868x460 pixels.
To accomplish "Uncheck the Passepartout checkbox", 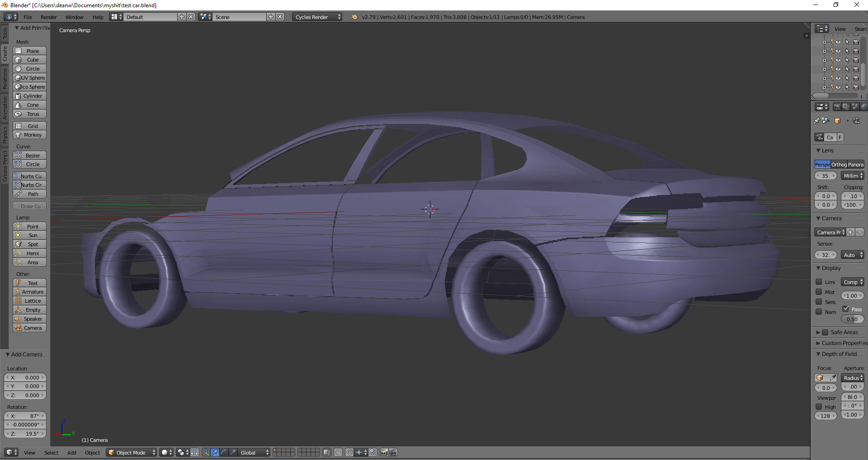I will coord(845,309).
